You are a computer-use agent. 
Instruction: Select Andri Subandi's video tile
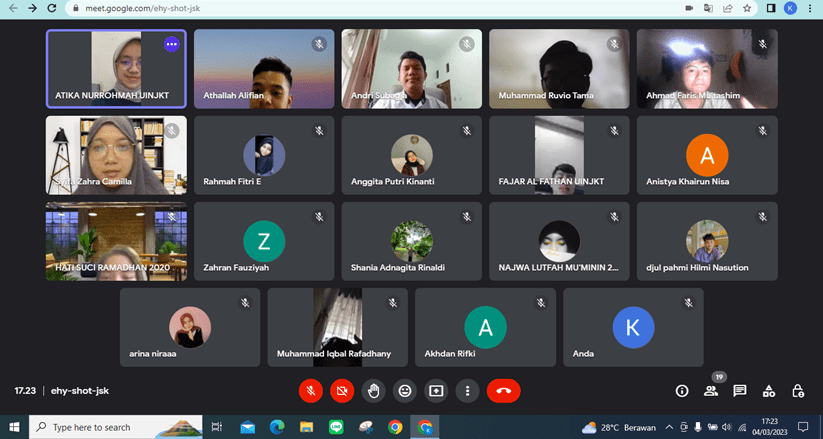tap(411, 68)
